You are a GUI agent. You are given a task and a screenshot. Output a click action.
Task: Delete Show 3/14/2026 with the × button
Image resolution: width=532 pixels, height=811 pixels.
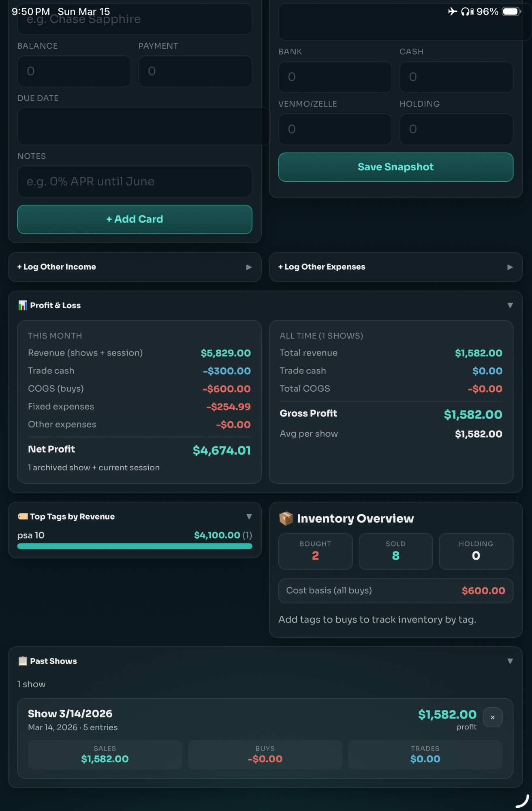pyautogui.click(x=493, y=717)
